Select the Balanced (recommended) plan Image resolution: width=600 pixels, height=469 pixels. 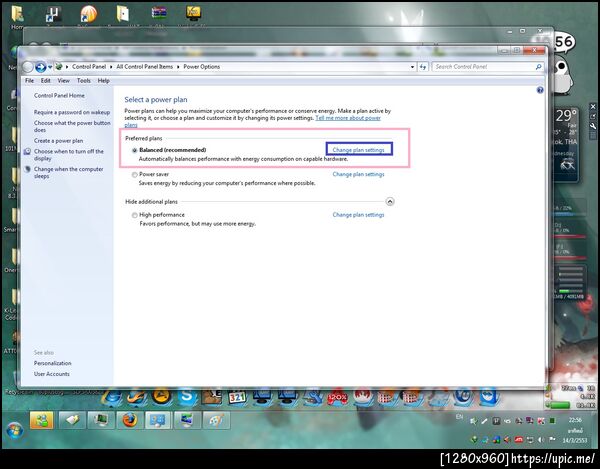[x=135, y=150]
